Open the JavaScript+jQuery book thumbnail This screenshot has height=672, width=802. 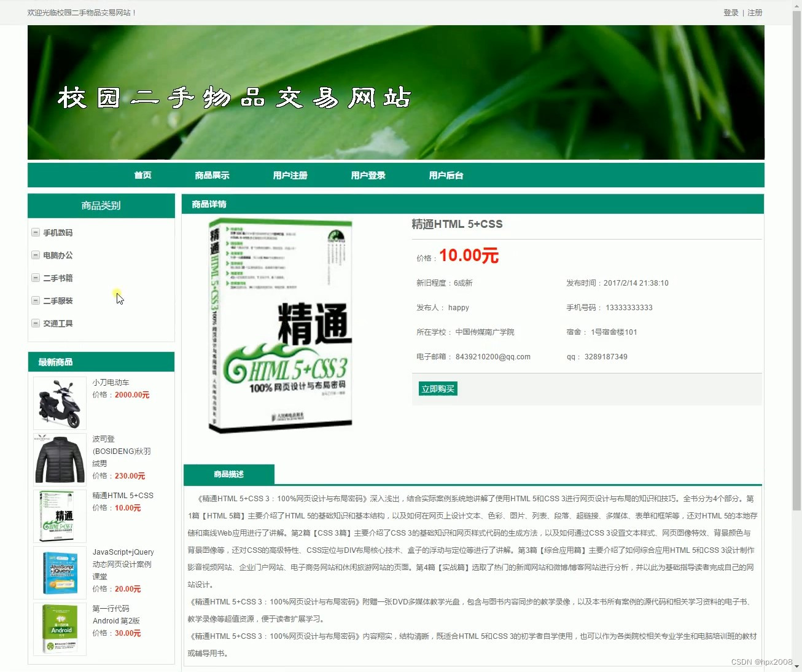60,572
